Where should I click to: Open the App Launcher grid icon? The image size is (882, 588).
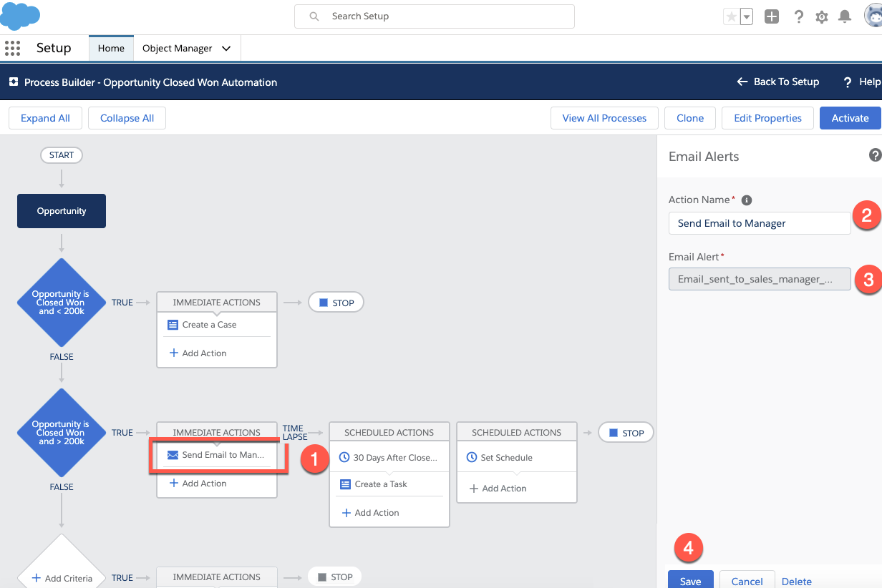tap(12, 48)
